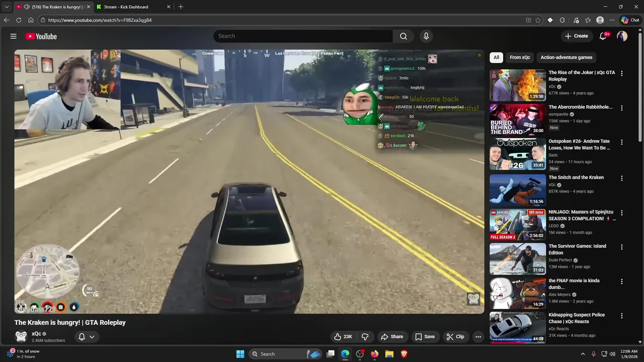Share this video
Image resolution: width=644 pixels, height=362 pixels.
point(392,337)
